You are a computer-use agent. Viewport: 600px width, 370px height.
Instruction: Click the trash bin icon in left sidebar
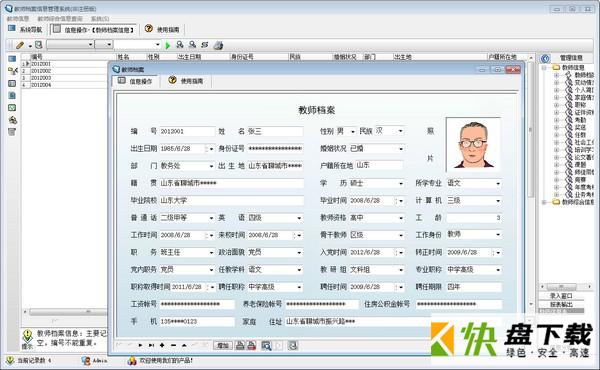click(12, 132)
